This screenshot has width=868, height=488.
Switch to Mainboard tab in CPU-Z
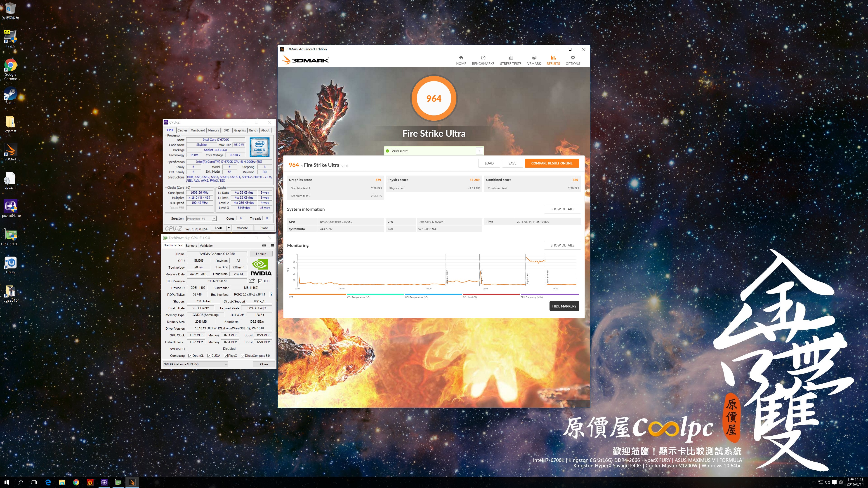[x=198, y=130]
